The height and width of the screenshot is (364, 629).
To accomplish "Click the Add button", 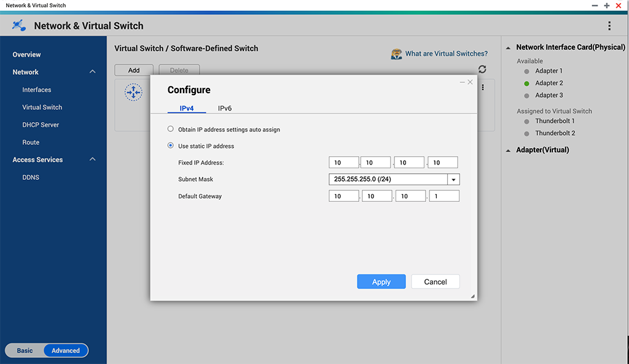I will tap(134, 70).
